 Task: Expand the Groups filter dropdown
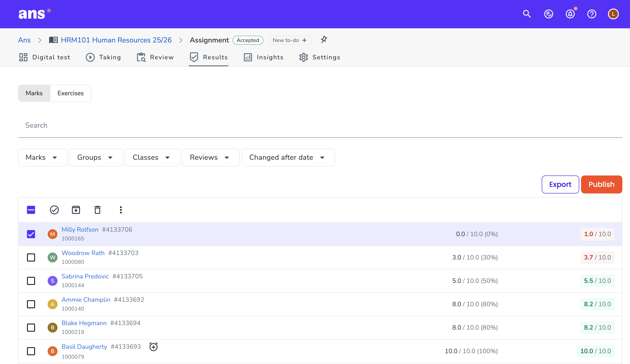[x=96, y=158]
